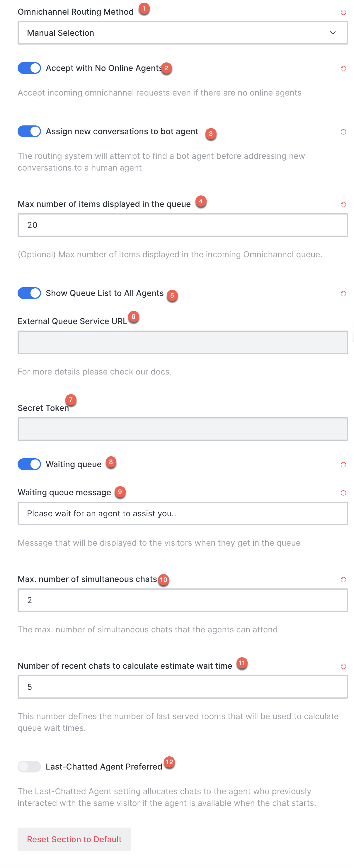Screen dimensions: 354x868
Task: Reset the Omnichannel Routing Method setting
Action: pyautogui.click(x=343, y=12)
